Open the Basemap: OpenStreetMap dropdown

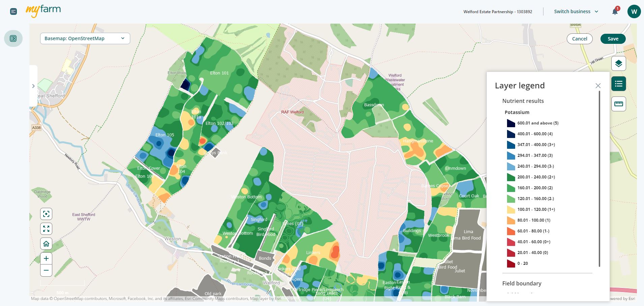(85, 38)
